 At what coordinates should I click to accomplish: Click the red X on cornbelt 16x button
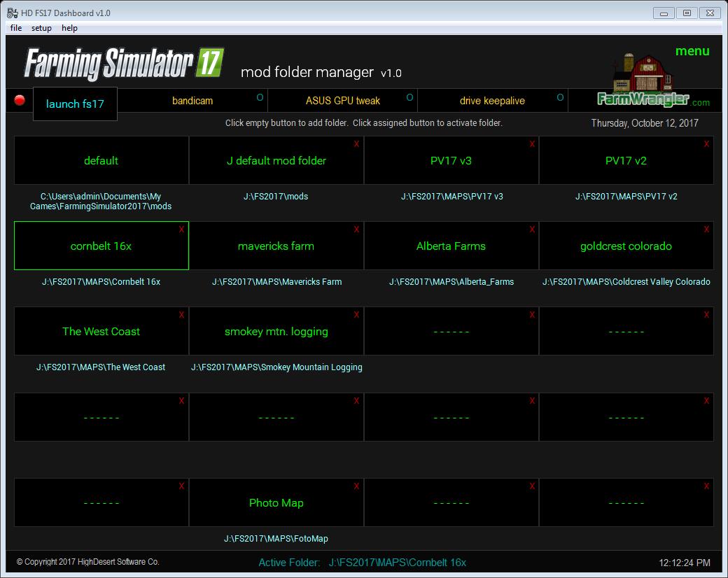(x=182, y=230)
